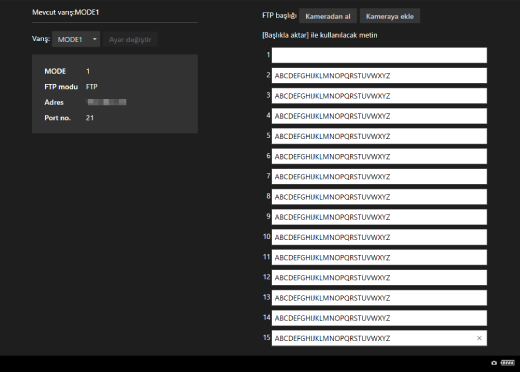Click caption text field number 2
The height and width of the screenshot is (372, 520).
click(379, 76)
